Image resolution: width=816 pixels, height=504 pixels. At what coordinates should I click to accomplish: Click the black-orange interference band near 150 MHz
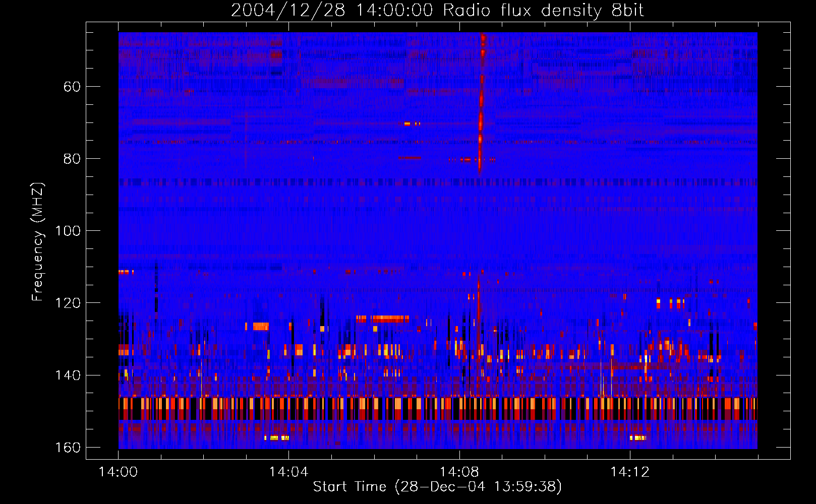(438, 409)
